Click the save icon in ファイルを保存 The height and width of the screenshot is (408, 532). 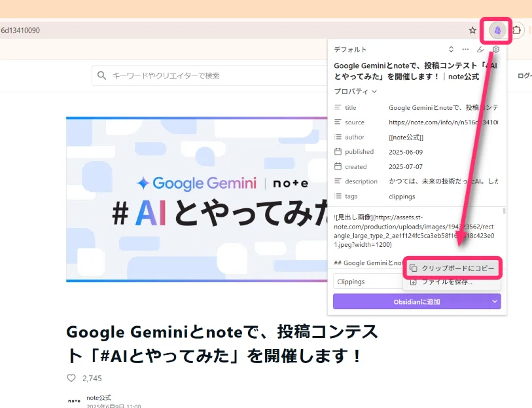coord(414,282)
